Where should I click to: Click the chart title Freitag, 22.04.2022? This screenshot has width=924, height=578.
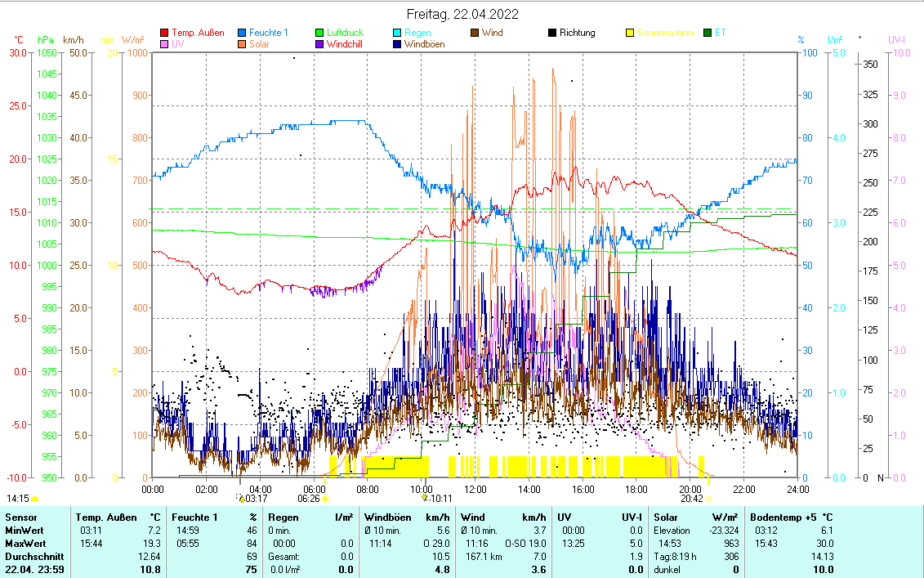(x=462, y=14)
